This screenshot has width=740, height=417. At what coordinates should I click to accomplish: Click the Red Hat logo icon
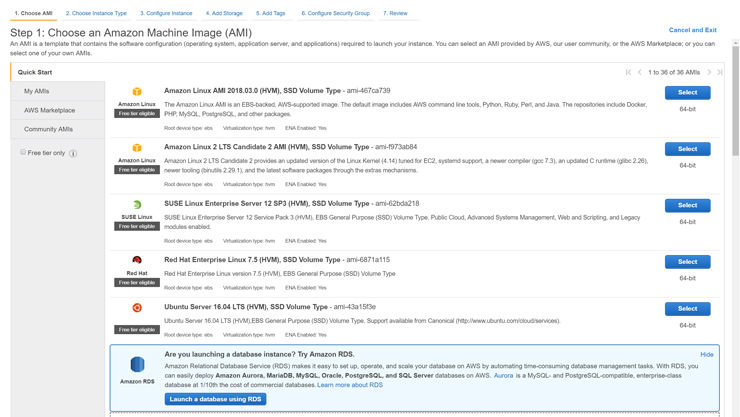click(x=137, y=260)
